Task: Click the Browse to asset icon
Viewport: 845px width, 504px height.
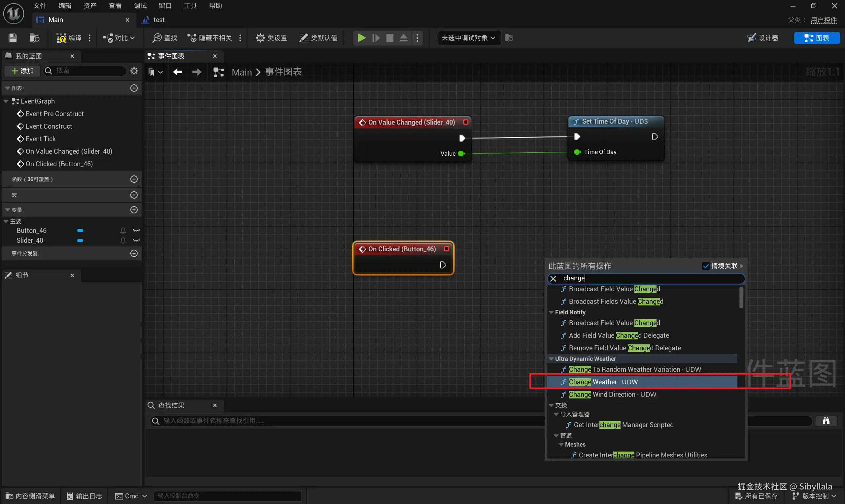Action: pyautogui.click(x=34, y=38)
